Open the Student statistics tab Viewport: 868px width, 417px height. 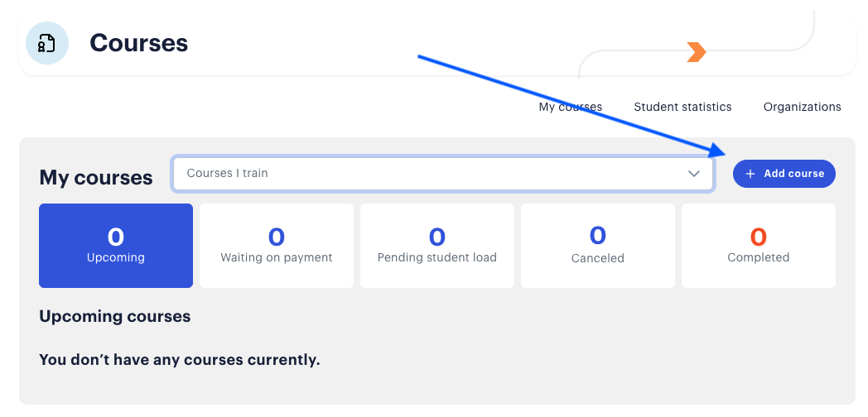point(682,107)
